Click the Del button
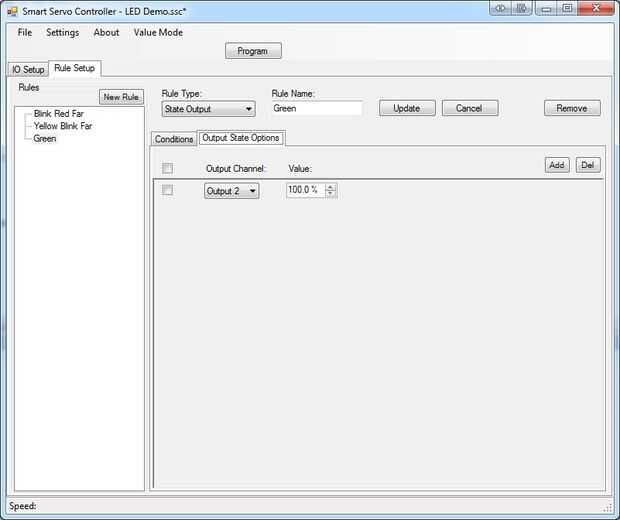The image size is (620, 520). 588,165
